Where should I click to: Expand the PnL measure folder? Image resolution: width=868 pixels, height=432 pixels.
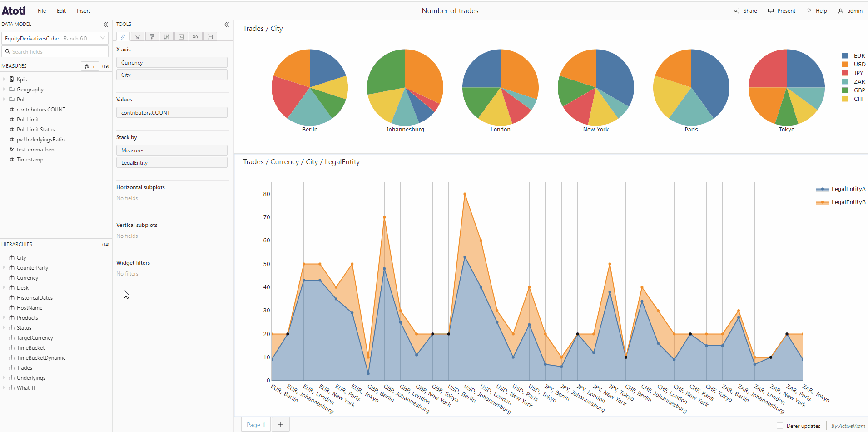(4, 99)
